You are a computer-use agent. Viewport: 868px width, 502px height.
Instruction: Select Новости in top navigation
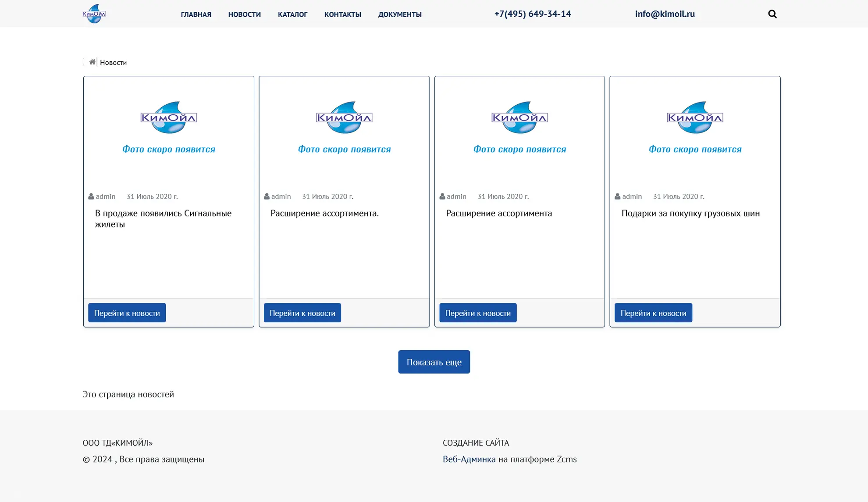pyautogui.click(x=244, y=14)
